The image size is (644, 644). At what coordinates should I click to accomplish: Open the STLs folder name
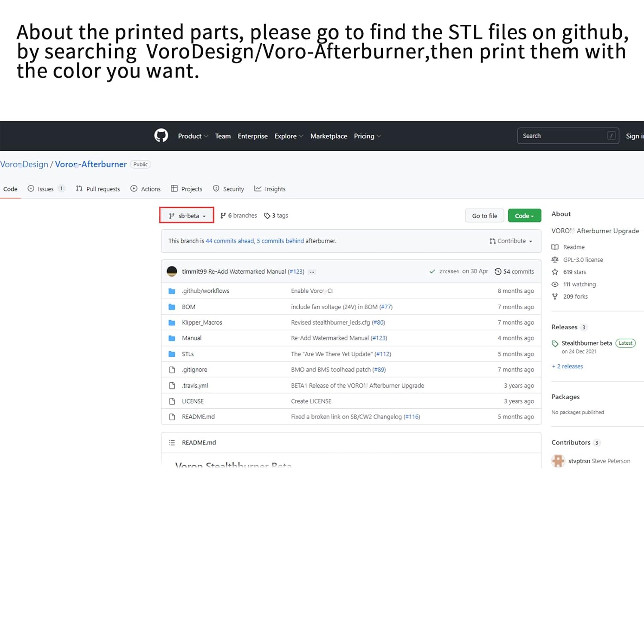pyautogui.click(x=188, y=354)
